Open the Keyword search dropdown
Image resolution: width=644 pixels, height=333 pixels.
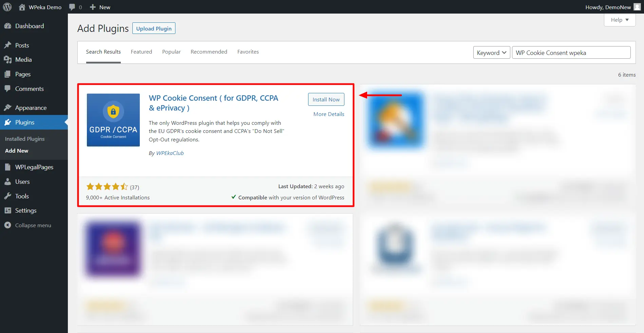pyautogui.click(x=491, y=53)
